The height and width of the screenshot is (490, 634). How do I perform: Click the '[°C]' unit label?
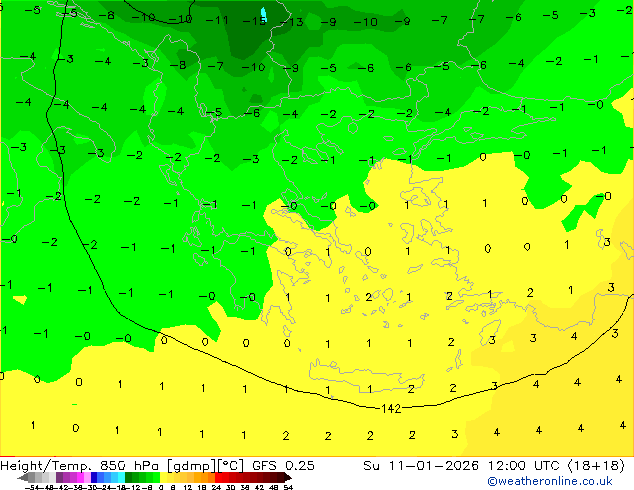click(231, 466)
